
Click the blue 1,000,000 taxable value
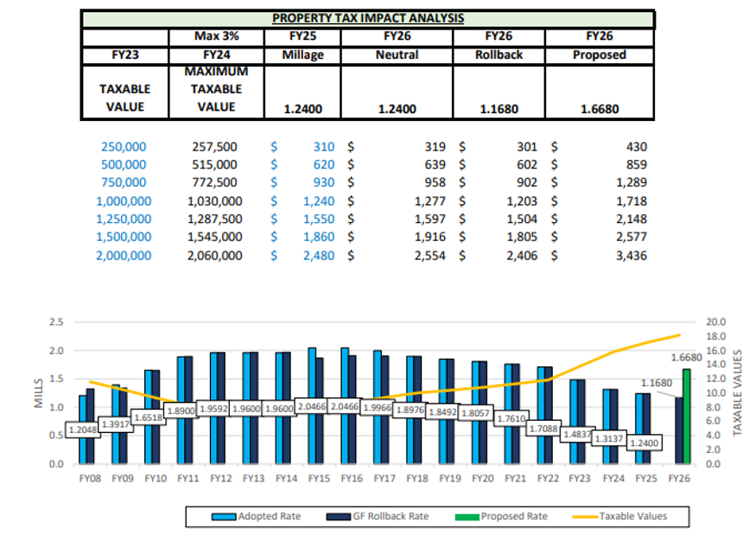(124, 201)
